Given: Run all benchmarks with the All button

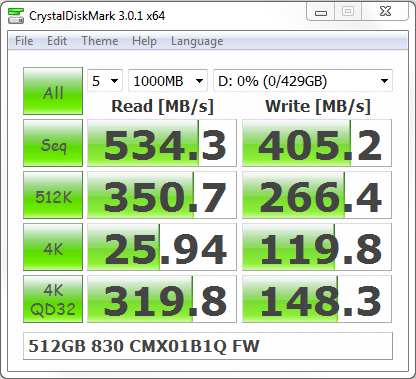Looking at the screenshot, I should [x=53, y=91].
